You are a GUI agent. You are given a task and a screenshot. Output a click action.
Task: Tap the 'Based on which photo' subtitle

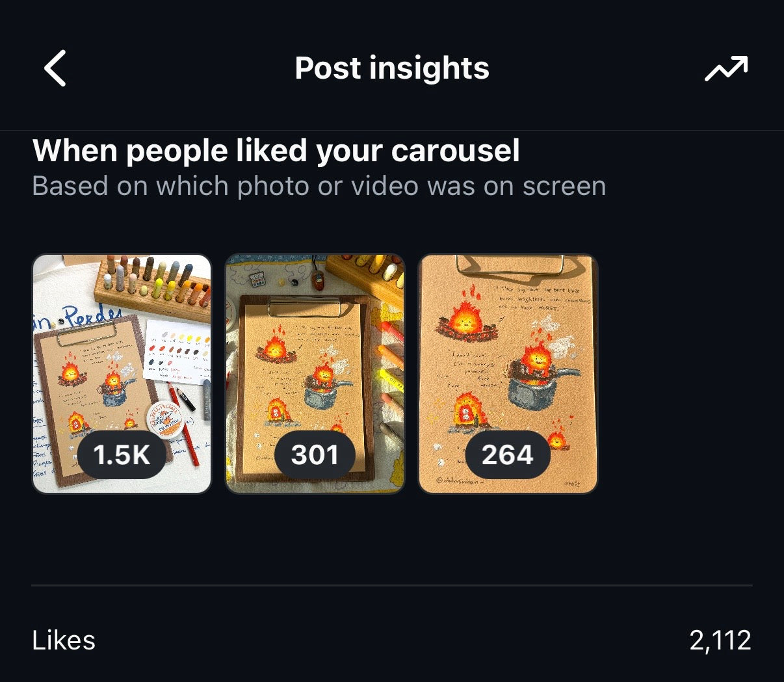[x=319, y=187]
